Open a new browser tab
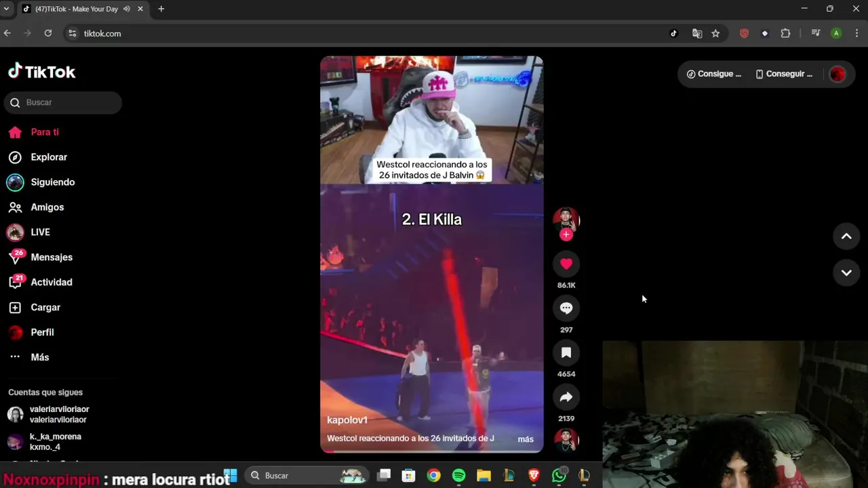Screen dimensions: 868x488 [x=161, y=9]
